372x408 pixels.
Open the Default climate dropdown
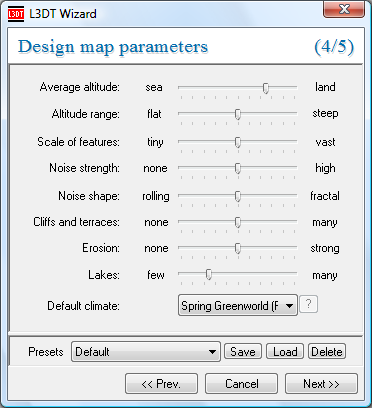pyautogui.click(x=238, y=305)
